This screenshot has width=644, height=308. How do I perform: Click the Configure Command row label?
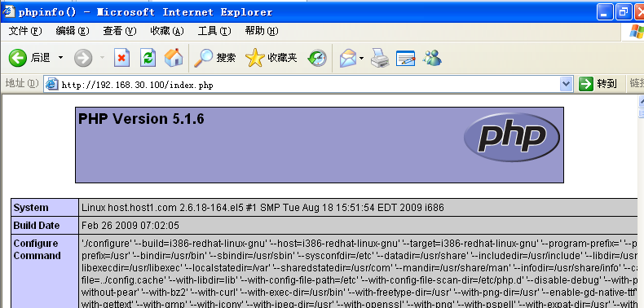click(x=45, y=271)
